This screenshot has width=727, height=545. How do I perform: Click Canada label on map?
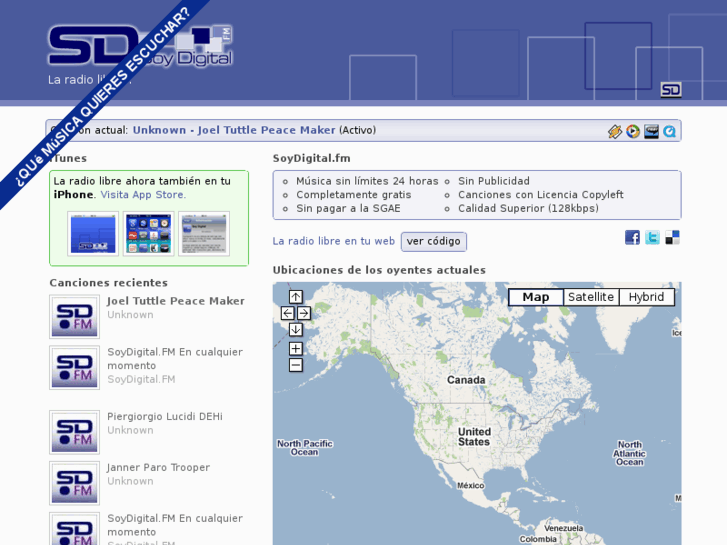(x=466, y=380)
